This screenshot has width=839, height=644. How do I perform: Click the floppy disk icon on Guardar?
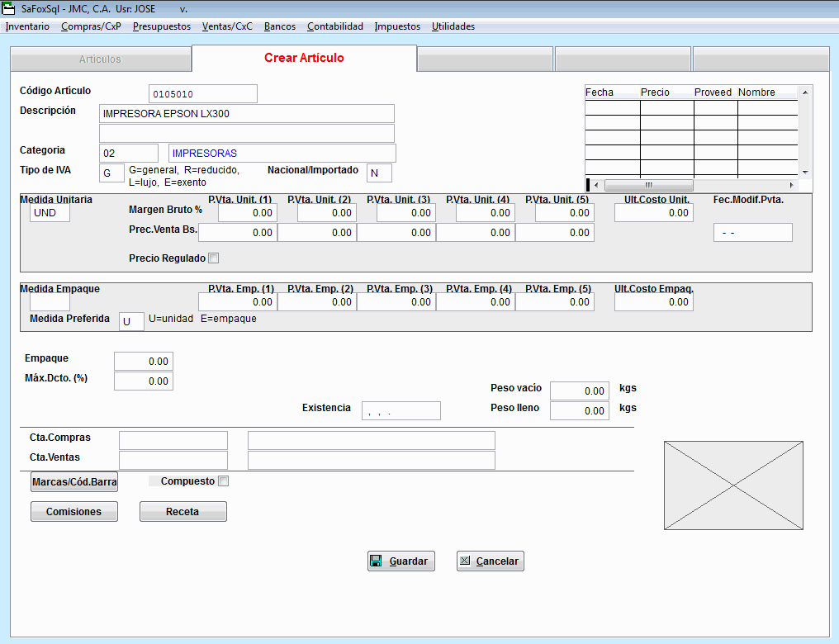[376, 561]
